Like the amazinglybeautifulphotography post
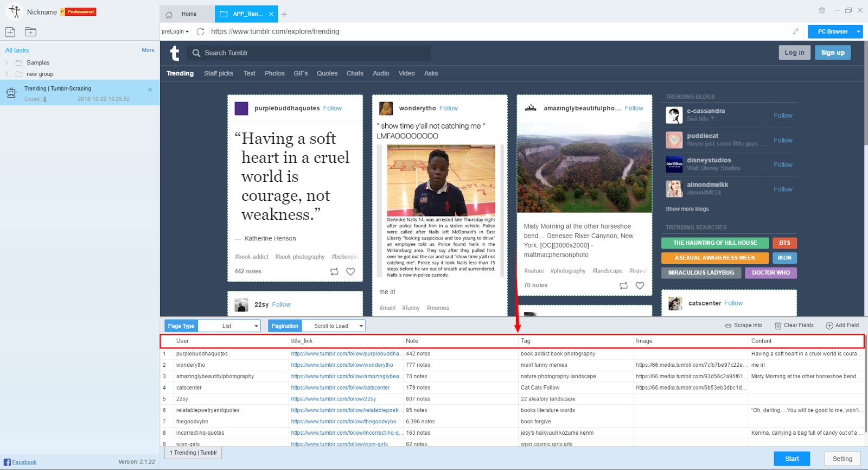Viewport: 868px width, 470px height. click(x=640, y=285)
